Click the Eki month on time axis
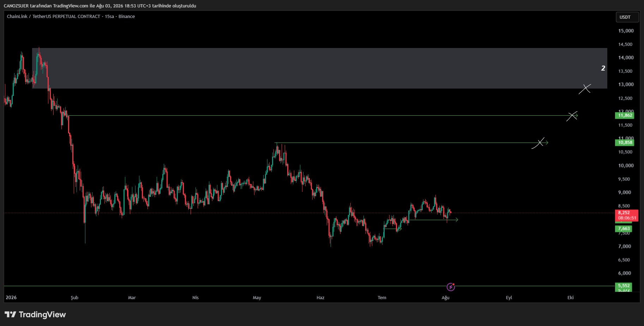Image resolution: width=644 pixels, height=326 pixels. tap(570, 297)
